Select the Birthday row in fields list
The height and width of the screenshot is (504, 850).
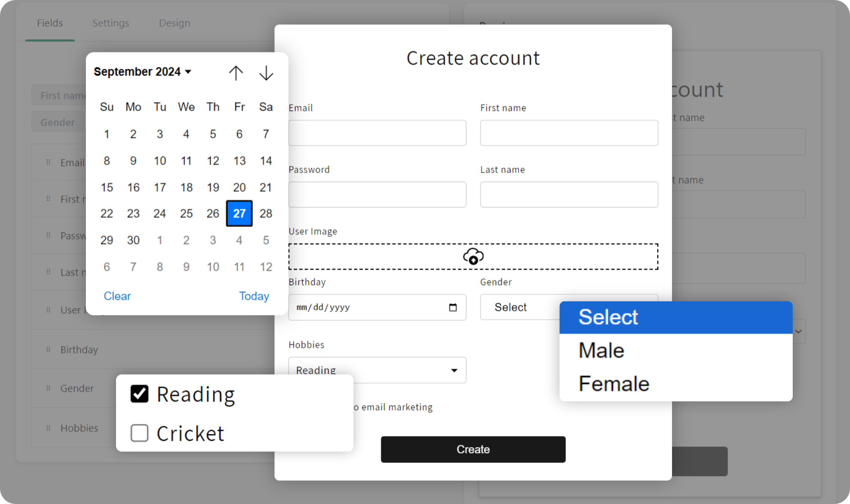point(153,349)
